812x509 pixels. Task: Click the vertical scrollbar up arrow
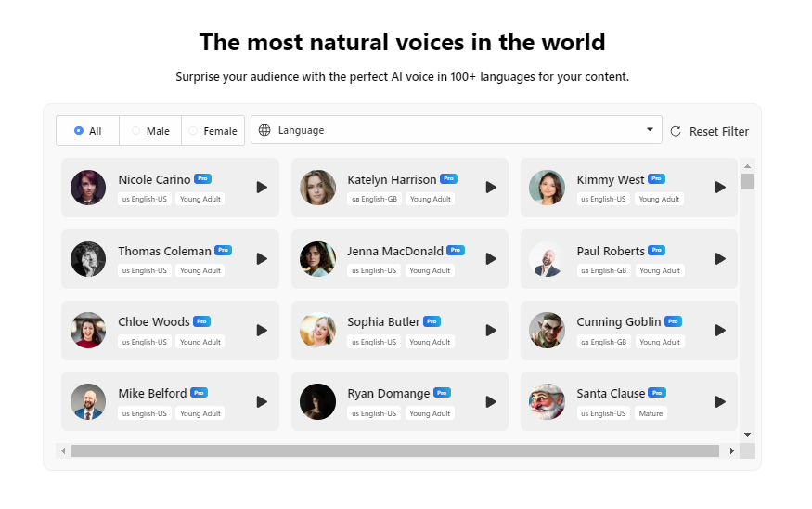(747, 166)
